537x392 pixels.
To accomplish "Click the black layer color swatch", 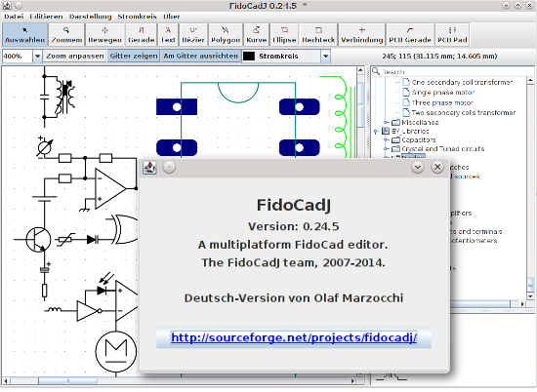I will pos(249,57).
